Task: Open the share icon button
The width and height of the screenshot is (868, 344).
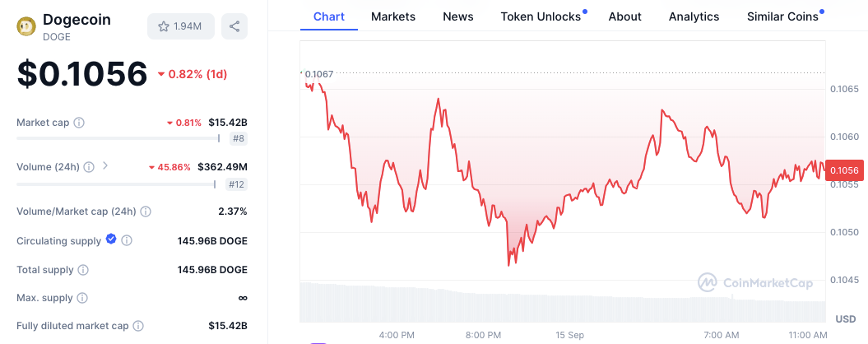Action: click(234, 26)
